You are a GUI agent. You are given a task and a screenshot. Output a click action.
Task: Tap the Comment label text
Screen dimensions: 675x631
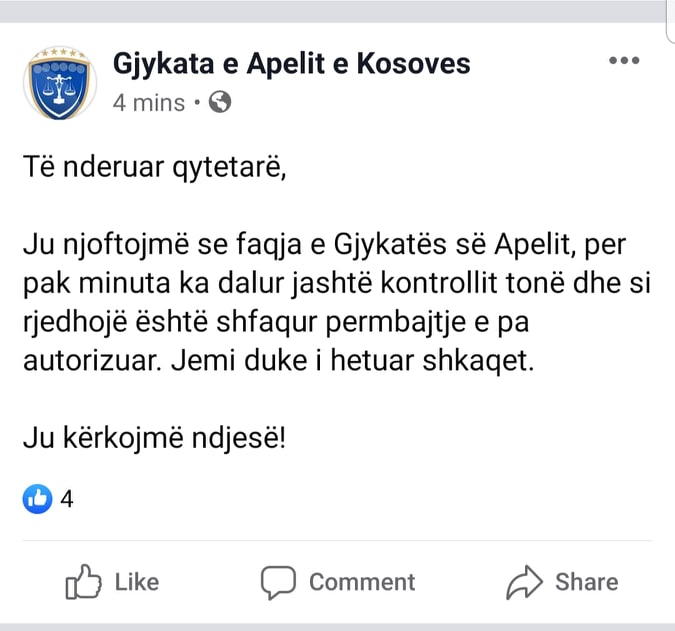click(x=362, y=582)
